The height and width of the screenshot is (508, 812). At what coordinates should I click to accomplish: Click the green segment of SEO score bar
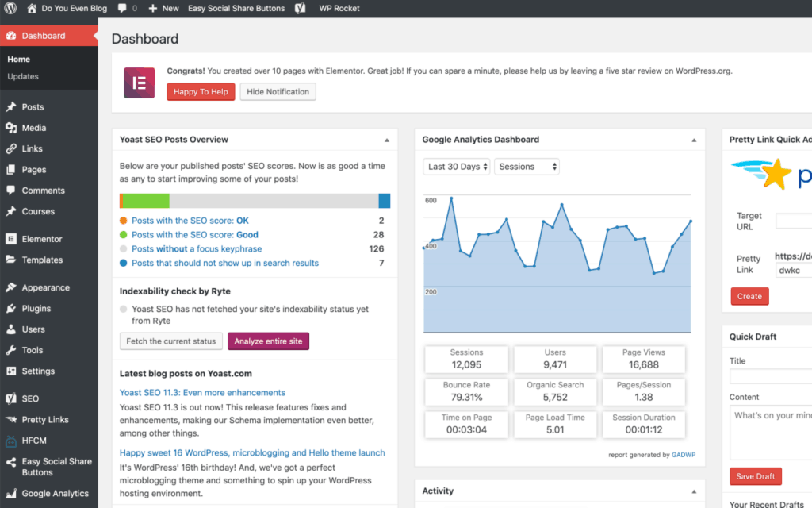point(146,201)
